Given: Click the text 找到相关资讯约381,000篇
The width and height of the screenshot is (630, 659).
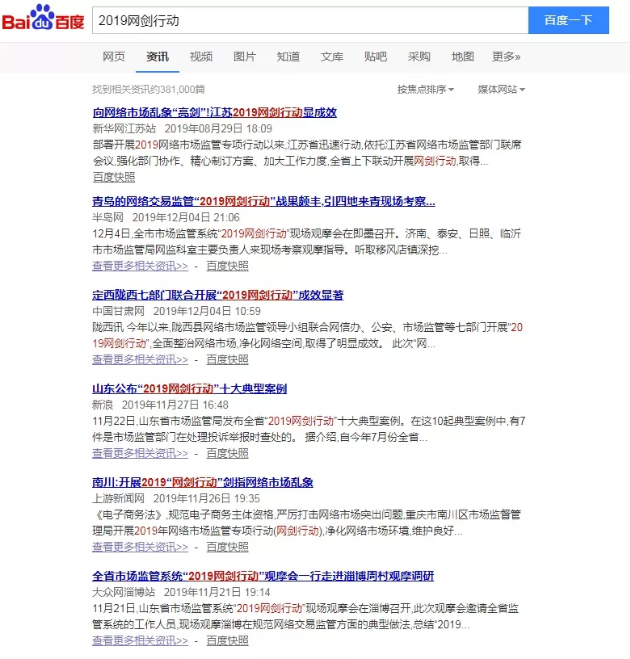Looking at the screenshot, I should pos(149,90).
